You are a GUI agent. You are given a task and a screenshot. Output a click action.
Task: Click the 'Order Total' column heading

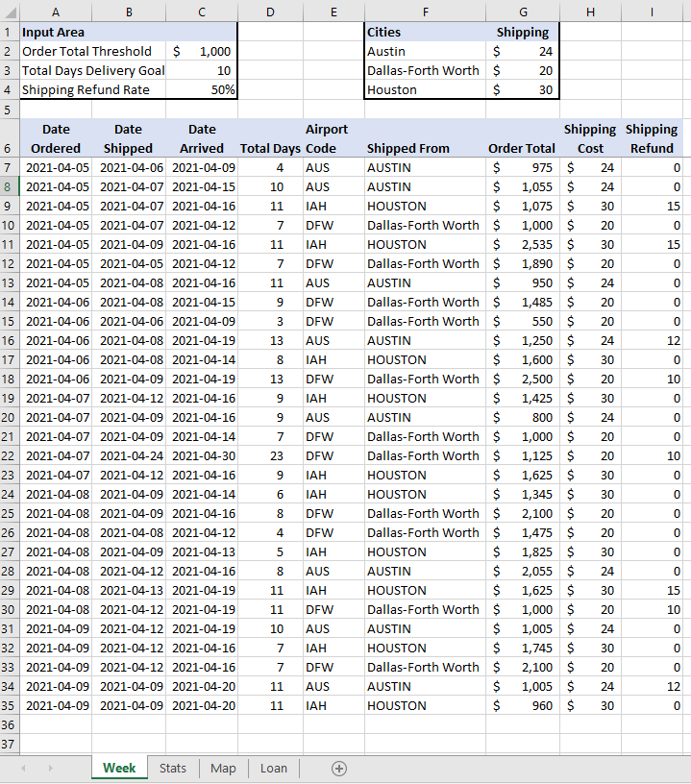tap(523, 138)
